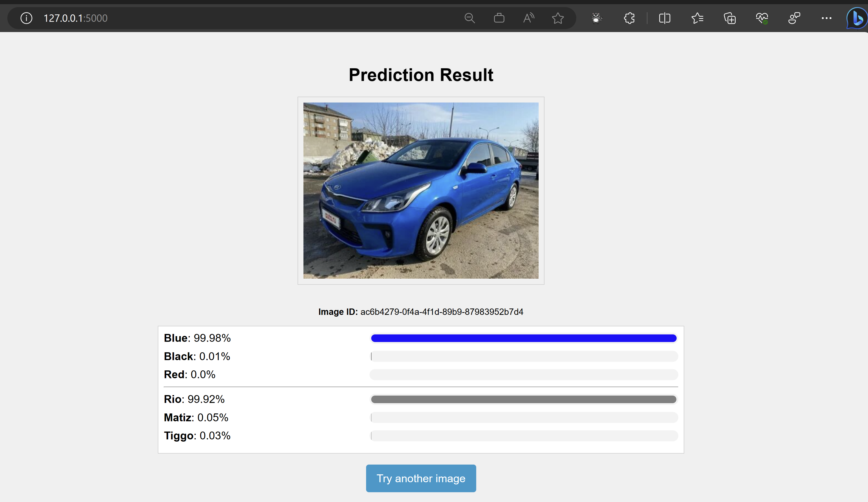Open Settings and more menu
Screen dimensions: 868x502
(x=826, y=18)
